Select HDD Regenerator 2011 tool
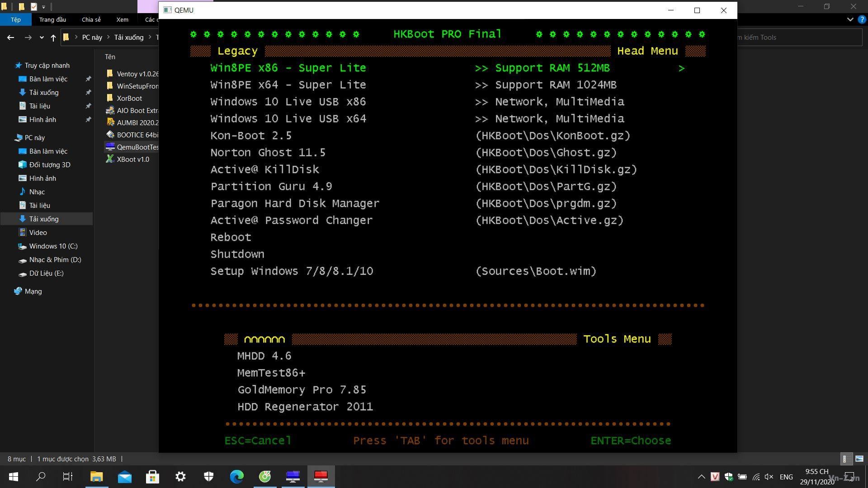Screen dimensions: 868x488 coord(305,407)
